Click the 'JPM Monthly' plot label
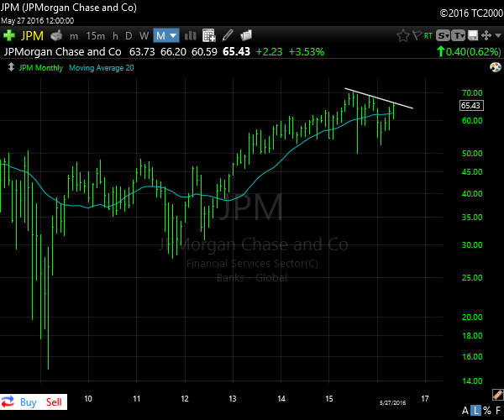This screenshot has width=504, height=420. pos(41,68)
